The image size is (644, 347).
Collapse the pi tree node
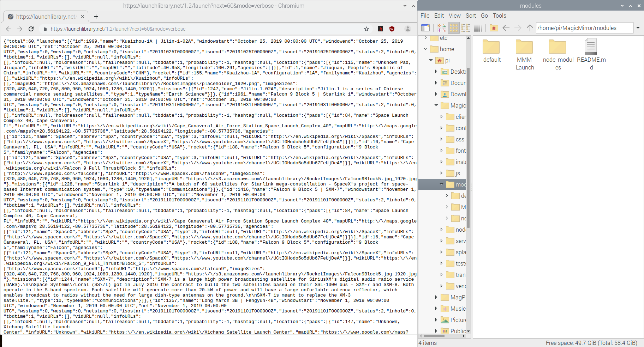pyautogui.click(x=431, y=60)
